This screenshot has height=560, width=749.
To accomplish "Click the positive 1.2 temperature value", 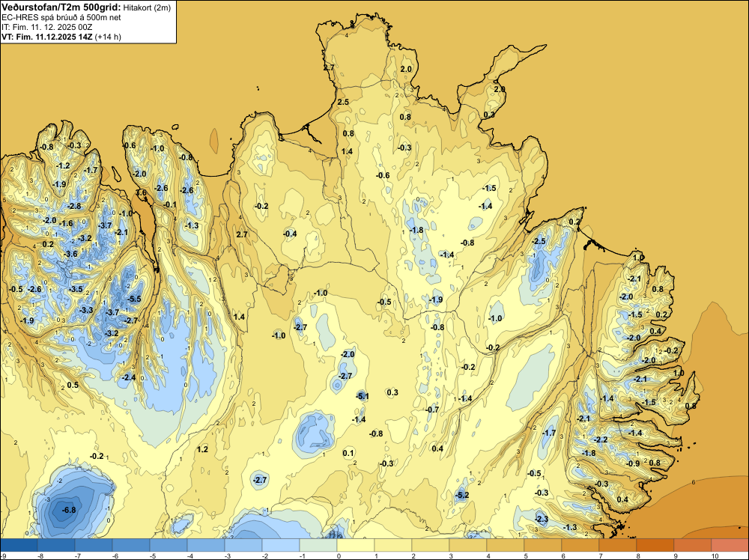I will (x=202, y=449).
